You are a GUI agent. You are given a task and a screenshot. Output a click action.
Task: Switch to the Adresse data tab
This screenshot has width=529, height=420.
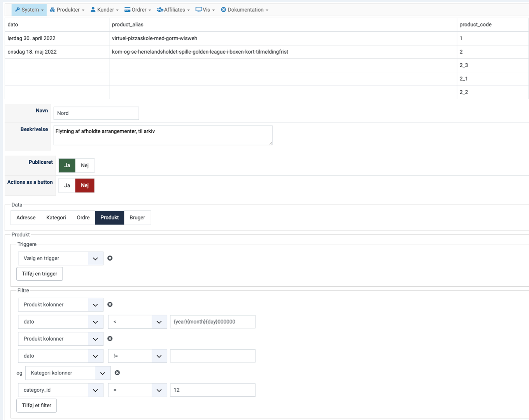click(26, 218)
